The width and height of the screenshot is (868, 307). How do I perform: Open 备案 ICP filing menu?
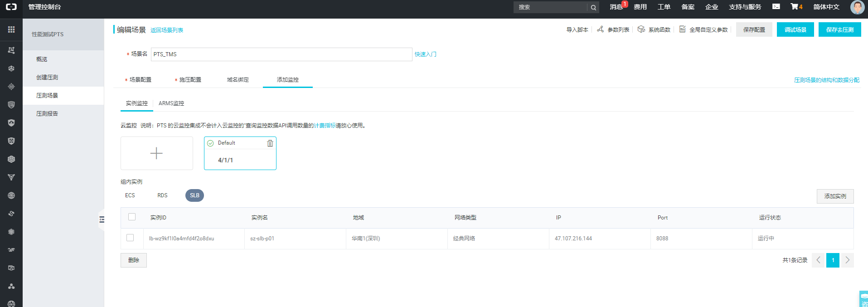[688, 7]
